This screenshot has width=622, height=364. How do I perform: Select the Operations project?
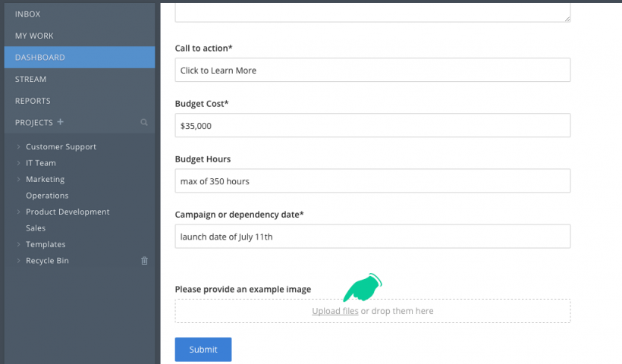[x=47, y=196]
